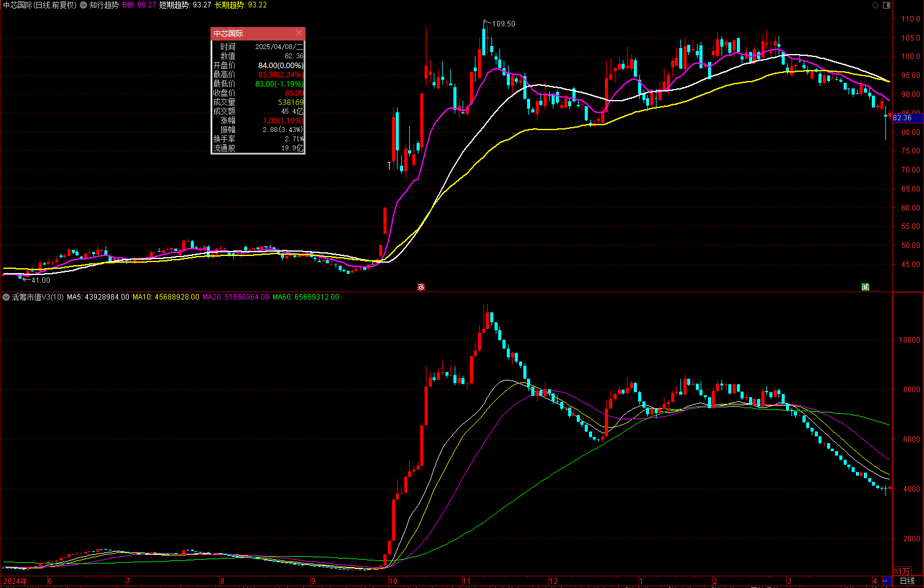Click the 2024年 label on time axis
This screenshot has width=924, height=588.
coord(15,581)
